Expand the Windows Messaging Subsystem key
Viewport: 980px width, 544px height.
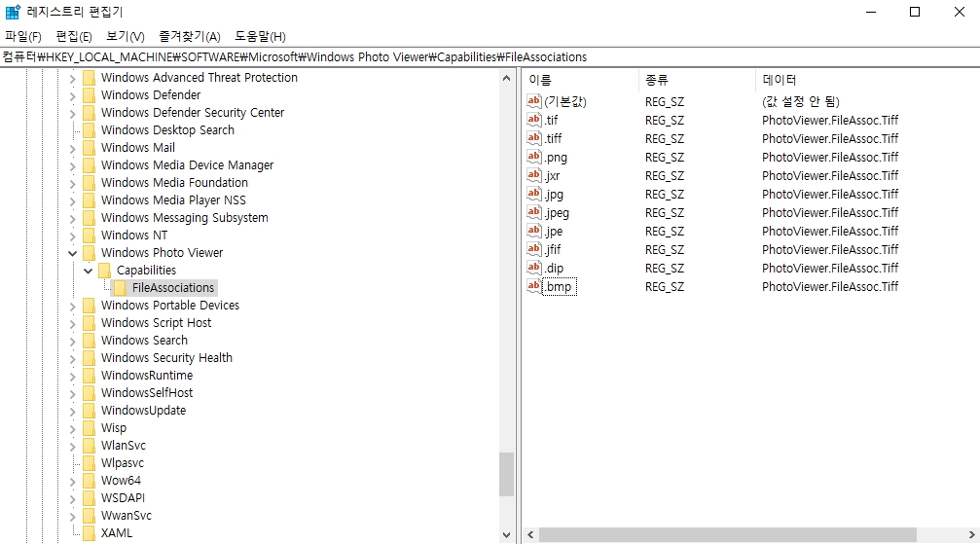[72, 218]
